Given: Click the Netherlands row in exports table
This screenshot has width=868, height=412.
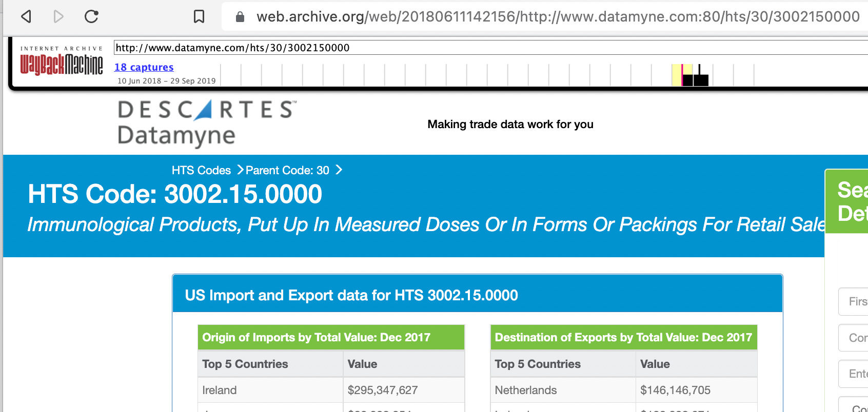Looking at the screenshot, I should pyautogui.click(x=623, y=390).
